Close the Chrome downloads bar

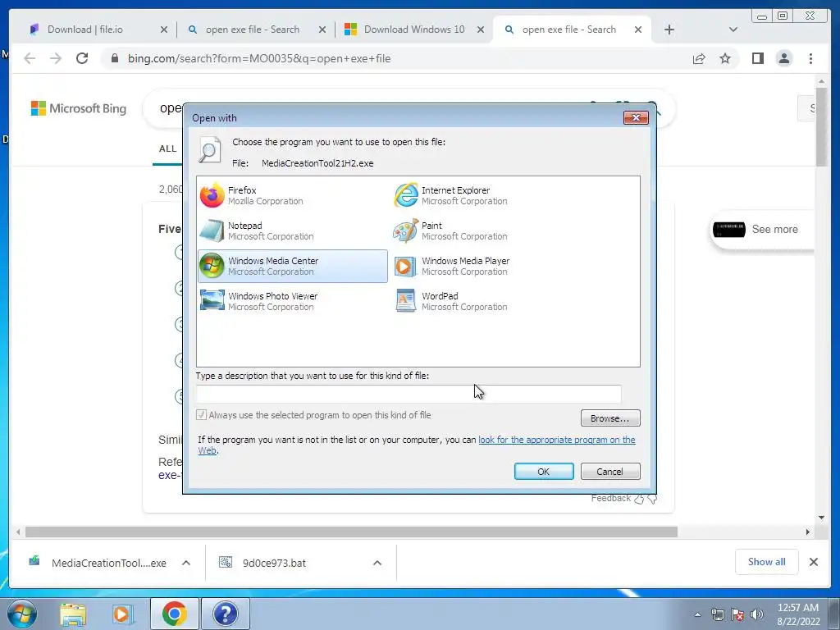(x=813, y=562)
